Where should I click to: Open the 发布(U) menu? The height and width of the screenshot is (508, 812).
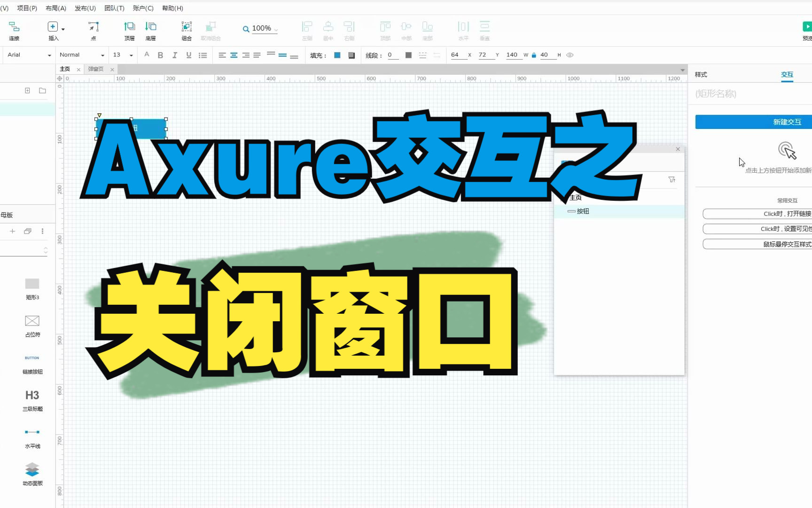pyautogui.click(x=85, y=8)
